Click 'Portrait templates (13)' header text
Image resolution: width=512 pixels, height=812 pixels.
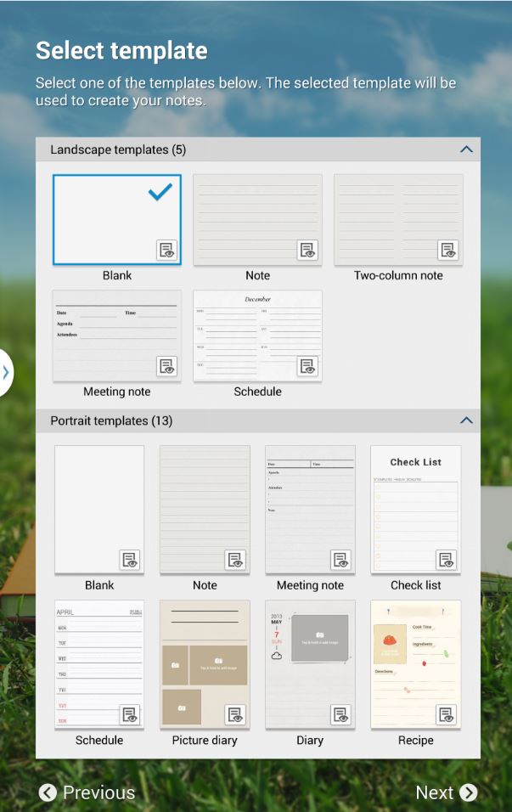[x=111, y=420]
